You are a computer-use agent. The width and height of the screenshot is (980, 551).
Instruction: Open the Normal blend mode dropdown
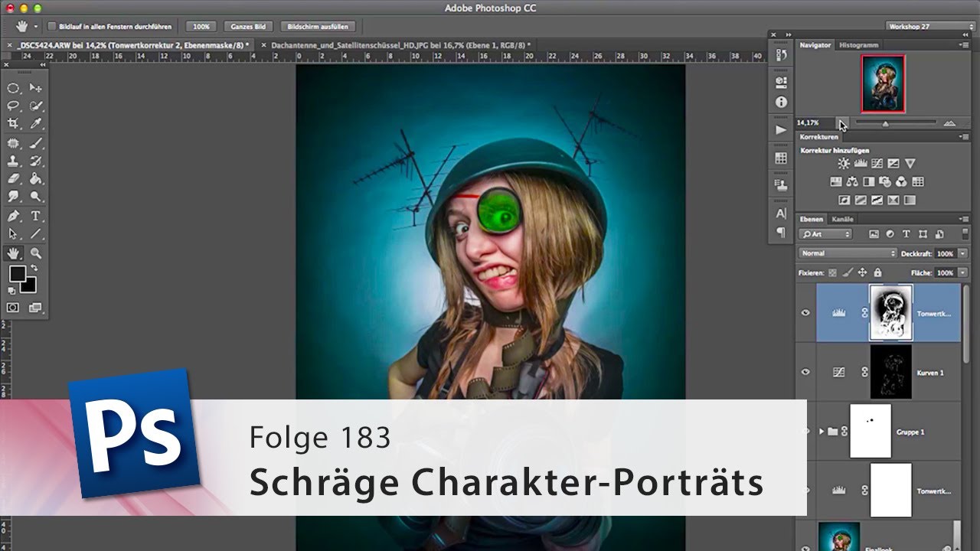pyautogui.click(x=848, y=253)
